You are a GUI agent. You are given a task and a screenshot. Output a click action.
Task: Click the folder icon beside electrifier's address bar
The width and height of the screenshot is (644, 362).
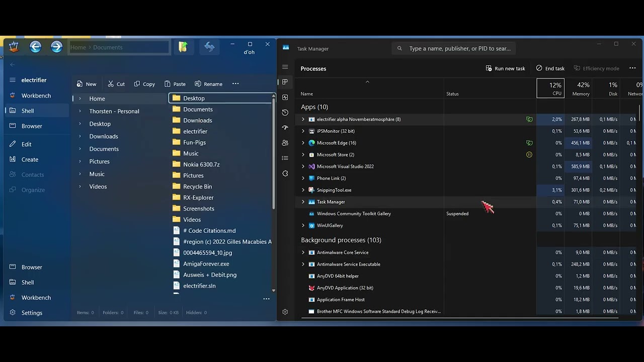point(183,47)
